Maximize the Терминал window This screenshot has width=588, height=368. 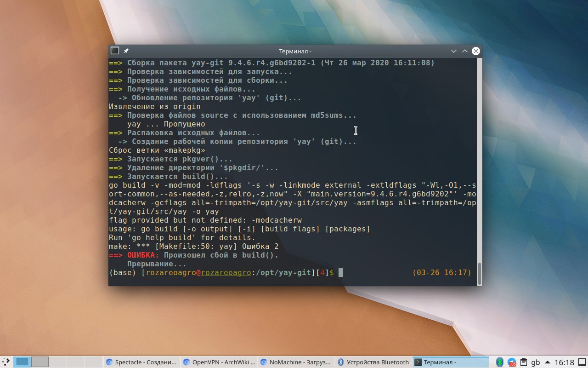click(465, 51)
